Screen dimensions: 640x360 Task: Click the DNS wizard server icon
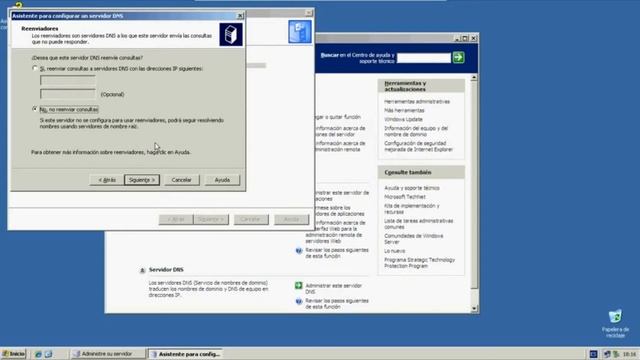coord(231,34)
